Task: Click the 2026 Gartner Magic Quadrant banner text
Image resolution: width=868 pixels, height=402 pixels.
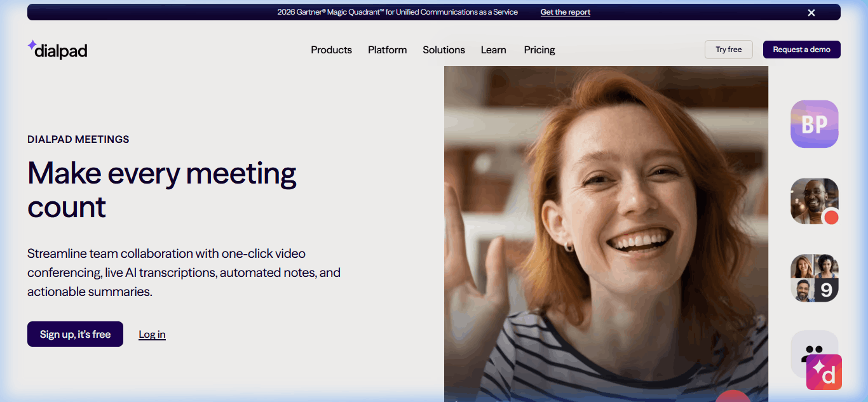Action: pos(397,12)
